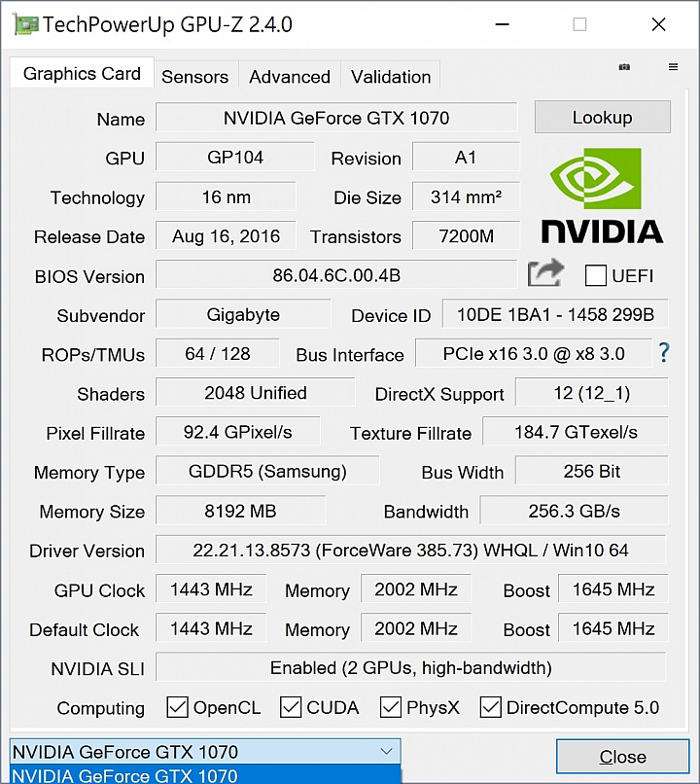
Task: Expand the GPU selection dropdown arrow
Action: click(x=386, y=751)
